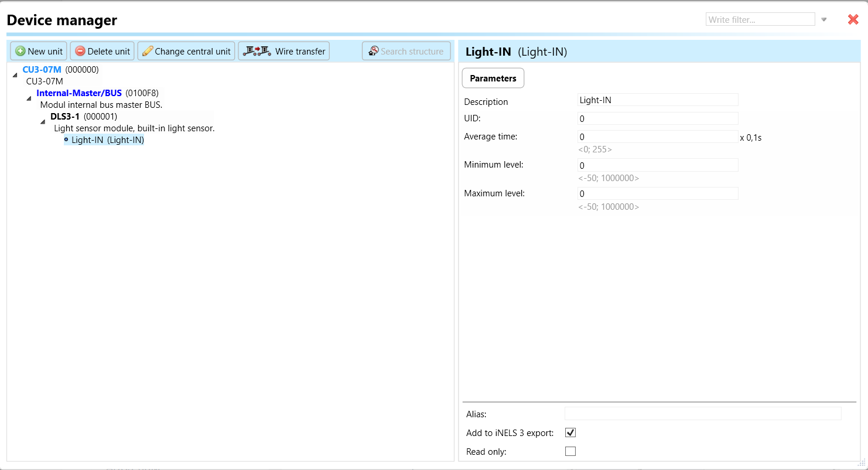Collapse the Internal-Master/BUS node
Image resolution: width=868 pixels, height=470 pixels.
point(29,98)
